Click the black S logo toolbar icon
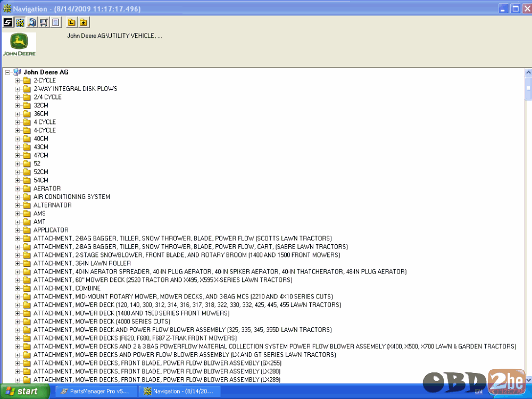This screenshot has height=399, width=532. 7,23
